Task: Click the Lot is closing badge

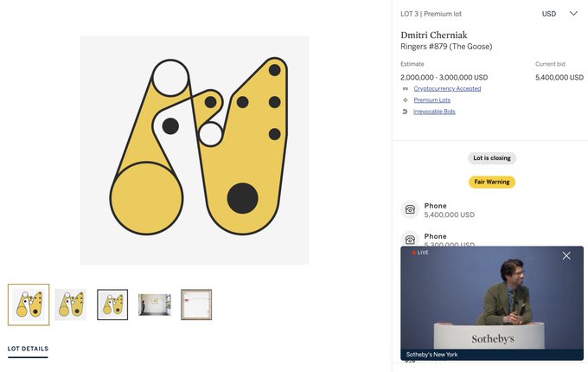Action: [x=492, y=157]
